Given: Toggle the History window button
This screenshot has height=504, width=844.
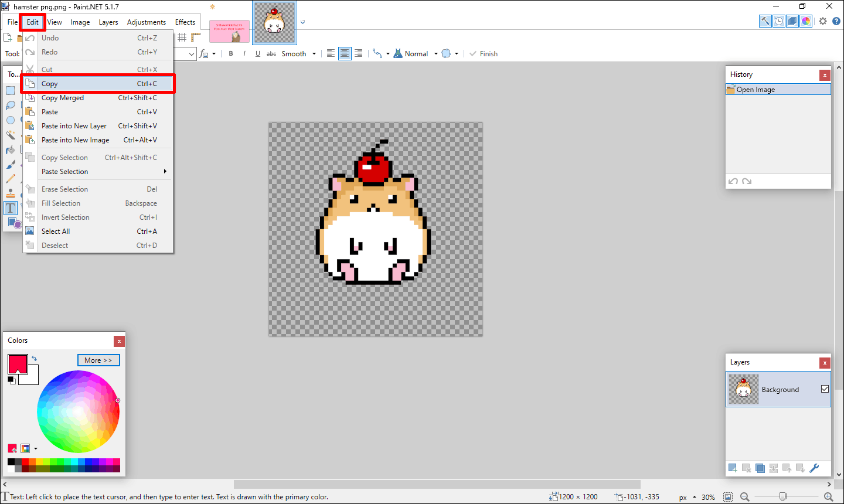Looking at the screenshot, I should (779, 21).
